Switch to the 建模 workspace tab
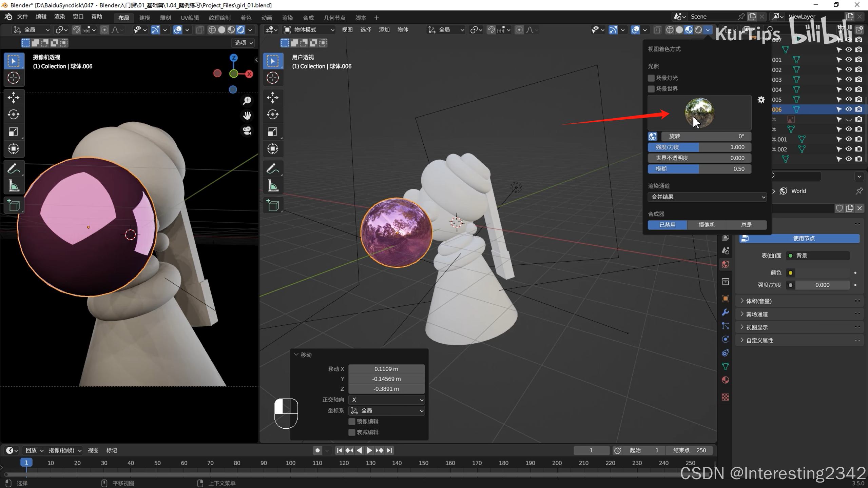The image size is (868, 488). [144, 18]
